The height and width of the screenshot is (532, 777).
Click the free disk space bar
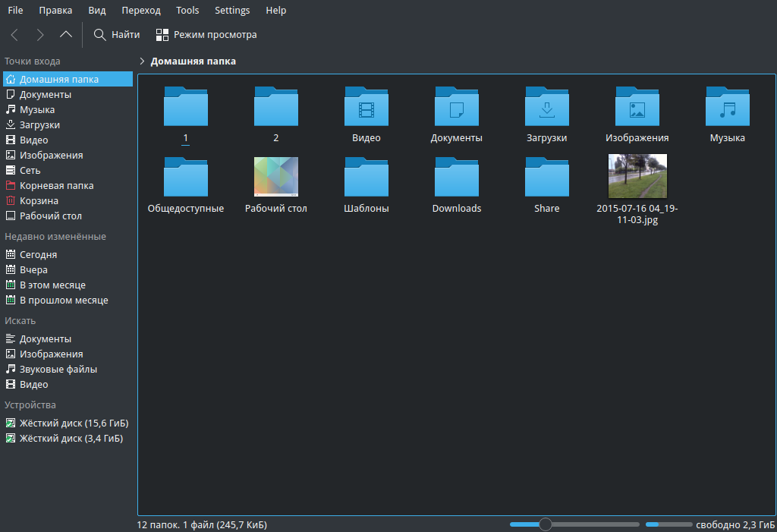(669, 524)
